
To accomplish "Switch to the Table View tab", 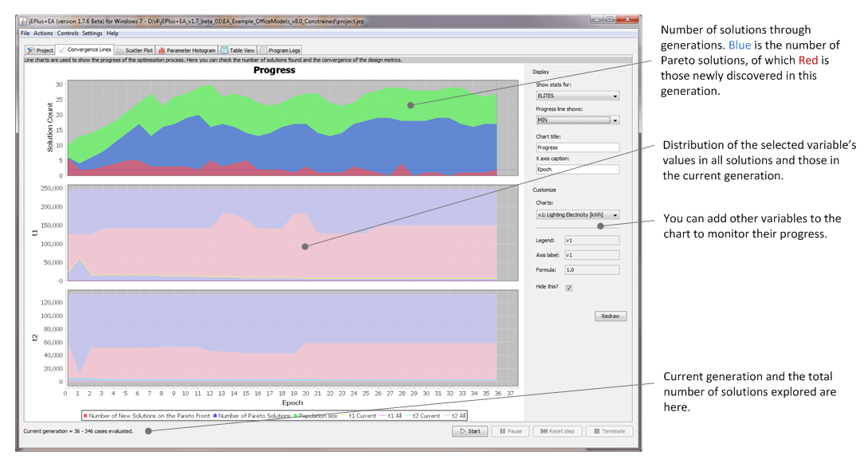I will (x=238, y=49).
